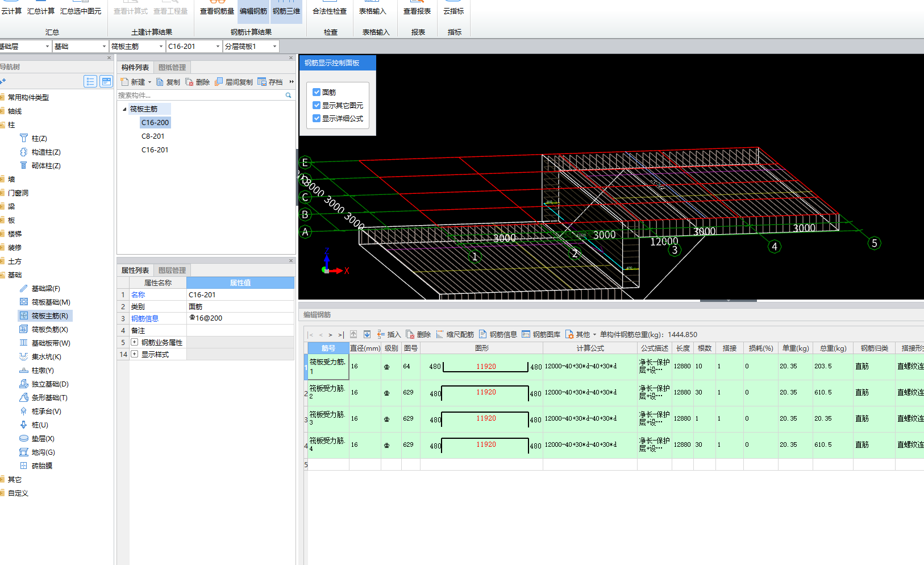This screenshot has height=565, width=924.
Task: Click 表格输入 ribbon button
Action: [x=372, y=11]
